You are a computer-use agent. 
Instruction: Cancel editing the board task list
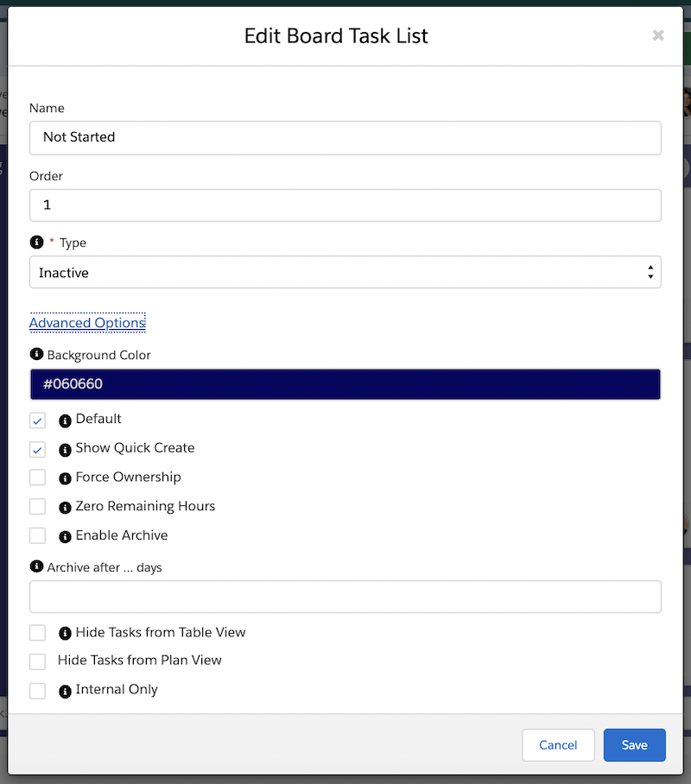tap(558, 744)
